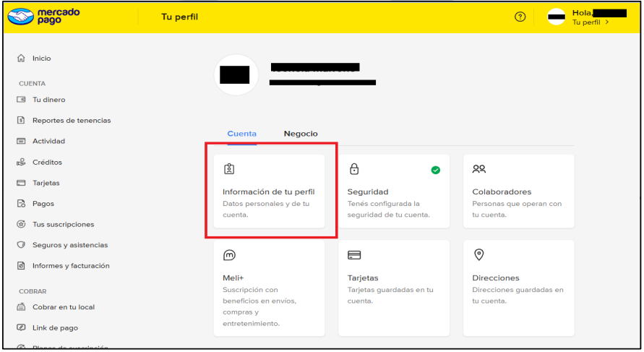Screen dimensions: 644x352
Task: Click the Meli+ card icon
Action: pos(229,254)
